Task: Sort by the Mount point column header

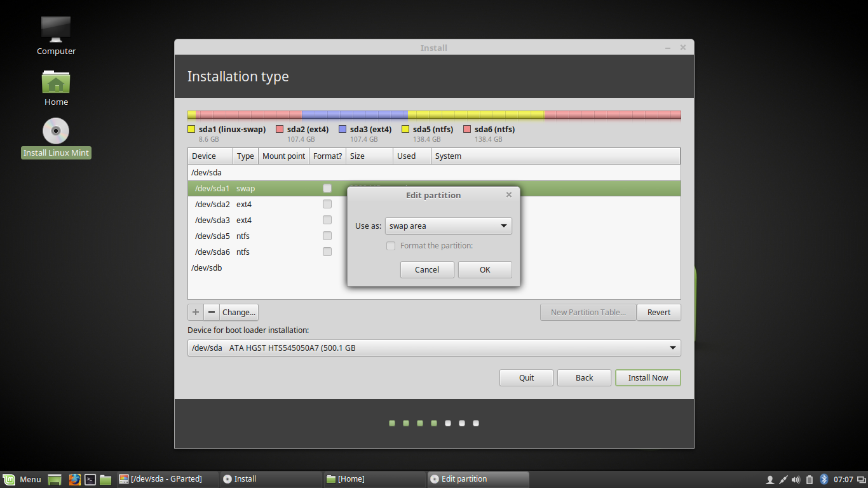Action: 284,156
